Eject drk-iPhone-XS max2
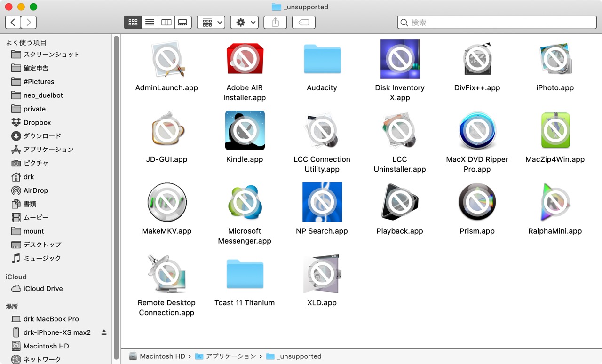This screenshot has width=602, height=364. coord(104,332)
